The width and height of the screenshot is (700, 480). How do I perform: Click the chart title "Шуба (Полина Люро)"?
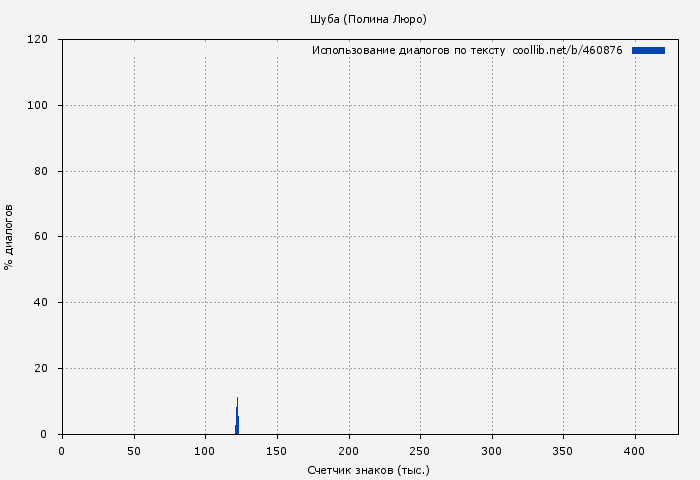pos(369,19)
